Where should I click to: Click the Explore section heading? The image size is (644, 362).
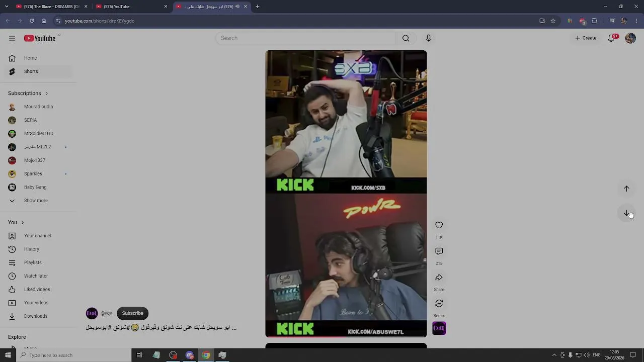[17, 337]
